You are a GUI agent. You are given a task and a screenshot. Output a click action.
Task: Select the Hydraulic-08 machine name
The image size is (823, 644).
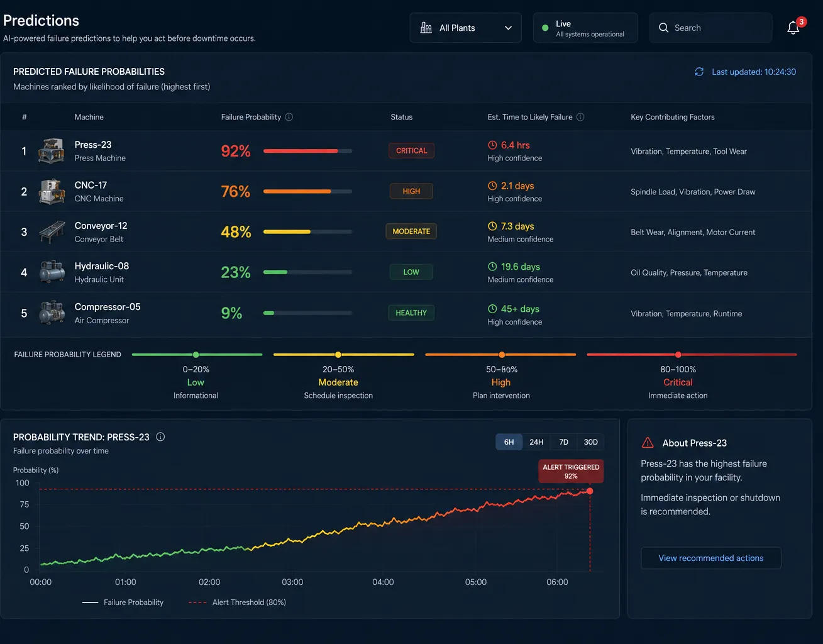pyautogui.click(x=102, y=266)
